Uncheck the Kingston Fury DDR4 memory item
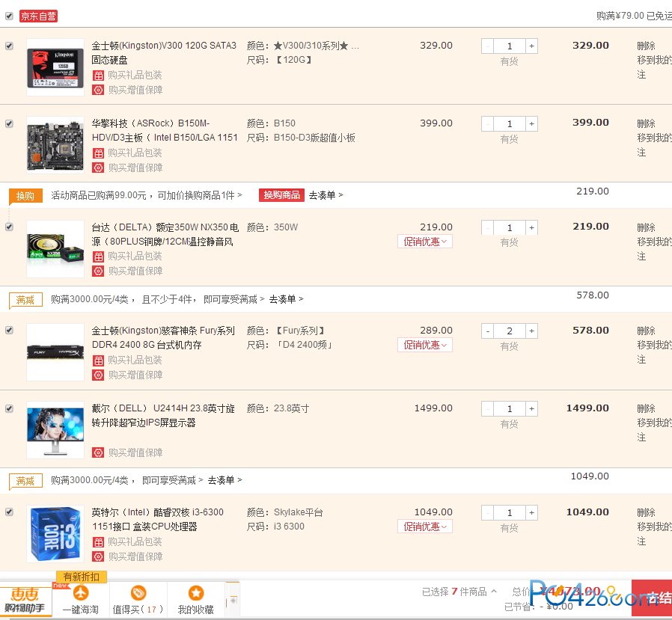Viewport: 672px width, 620px height. click(x=9, y=330)
